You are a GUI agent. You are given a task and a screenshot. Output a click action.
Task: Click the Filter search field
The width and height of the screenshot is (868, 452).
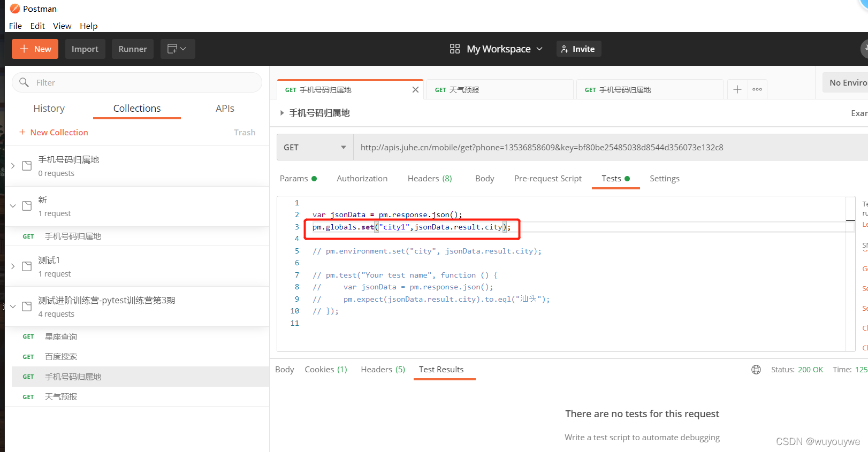point(137,82)
